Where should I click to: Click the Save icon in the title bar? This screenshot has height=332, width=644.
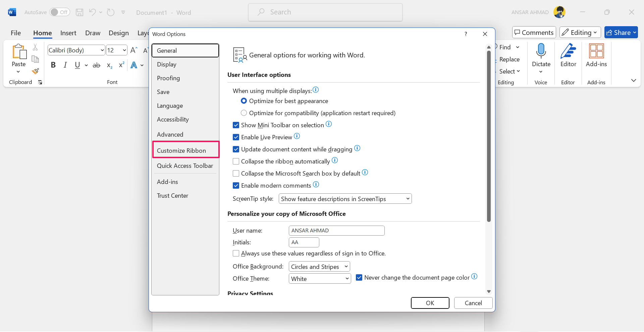[79, 12]
